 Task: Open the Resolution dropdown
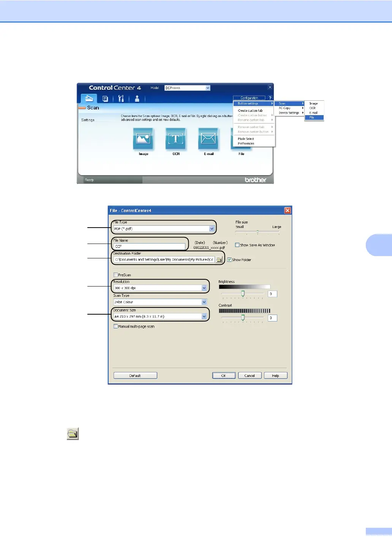[x=204, y=288]
